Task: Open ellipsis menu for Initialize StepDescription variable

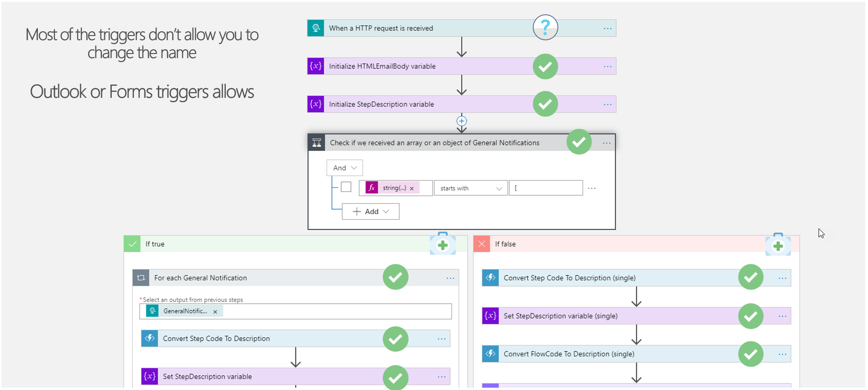Action: point(607,104)
